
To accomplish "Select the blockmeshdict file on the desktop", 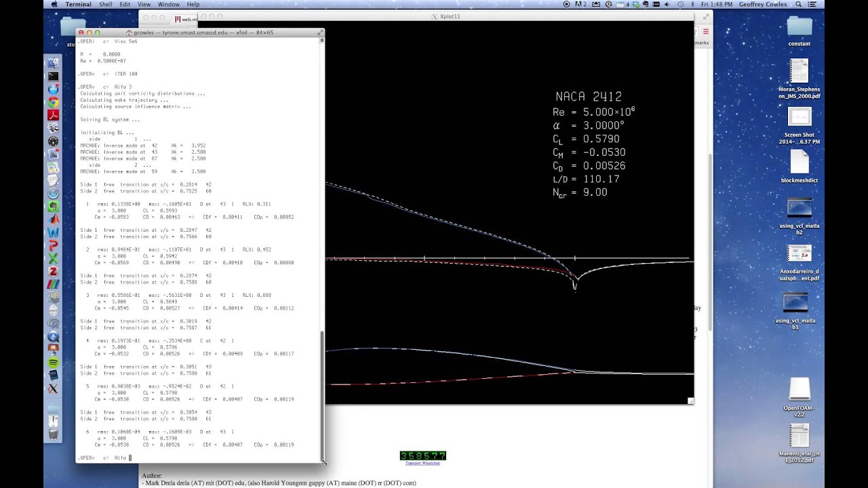I will pos(800,166).
